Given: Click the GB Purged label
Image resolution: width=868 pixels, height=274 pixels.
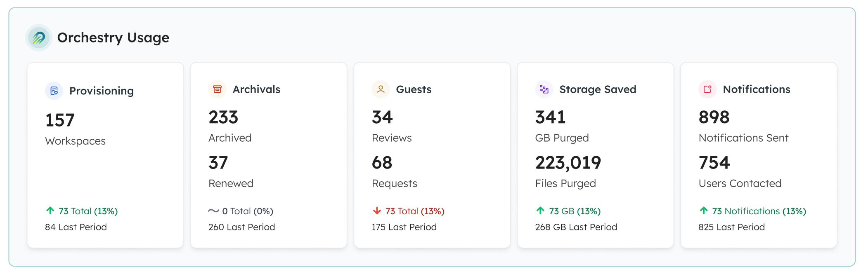Looking at the screenshot, I should tap(562, 138).
